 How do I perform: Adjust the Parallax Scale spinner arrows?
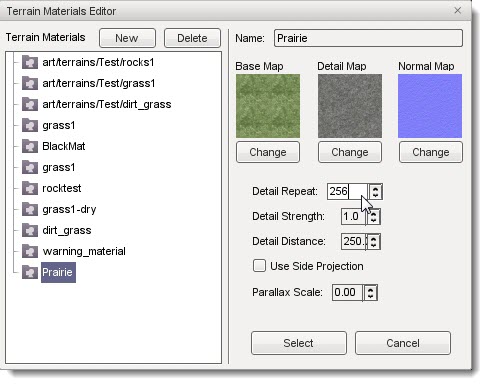coord(370,293)
